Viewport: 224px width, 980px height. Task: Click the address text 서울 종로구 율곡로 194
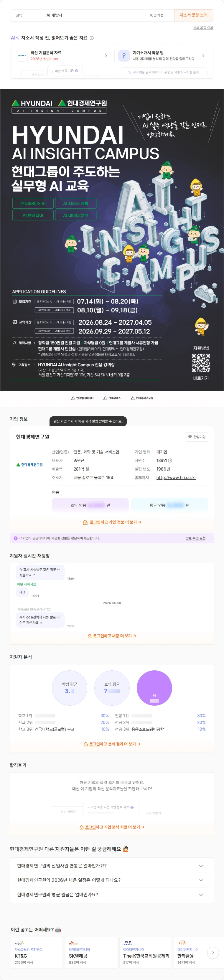[x=93, y=478]
